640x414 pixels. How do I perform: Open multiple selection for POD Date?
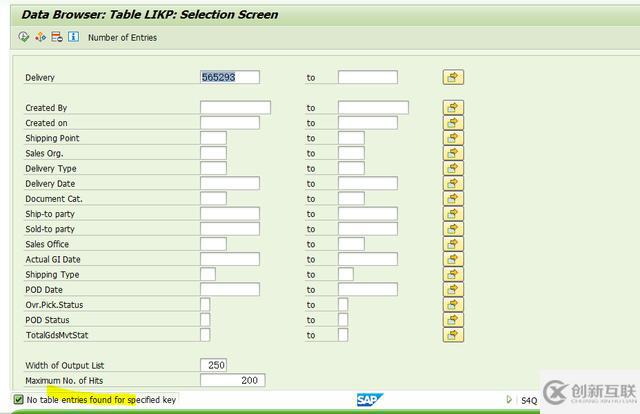pos(453,289)
